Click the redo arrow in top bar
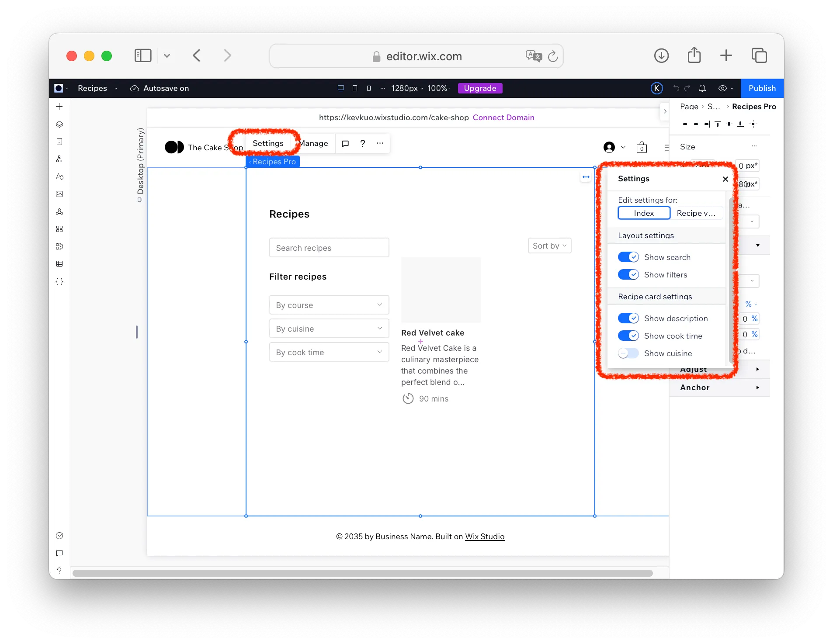833x644 pixels. (x=687, y=88)
